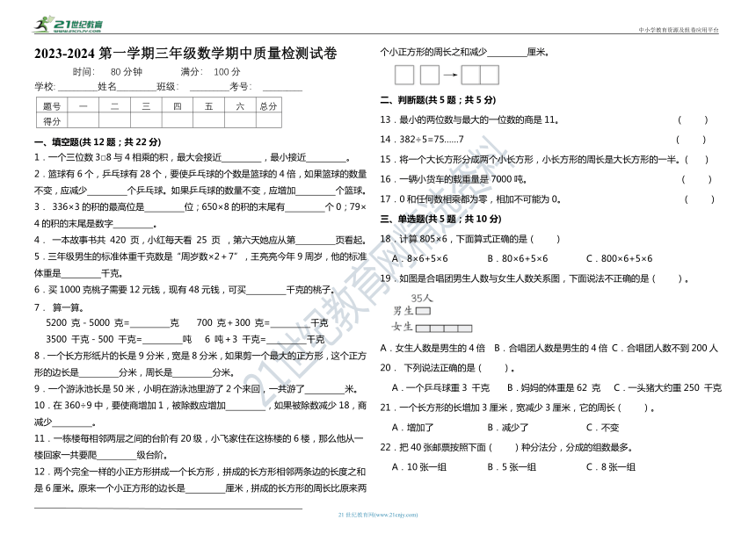Click the blank after "周长是" in question 8

[x=193, y=375]
